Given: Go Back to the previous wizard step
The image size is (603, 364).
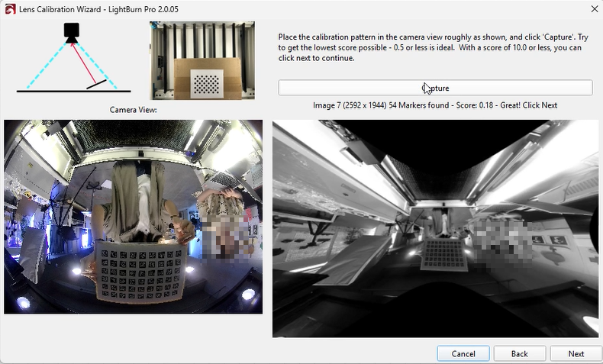Looking at the screenshot, I should pyautogui.click(x=519, y=353).
